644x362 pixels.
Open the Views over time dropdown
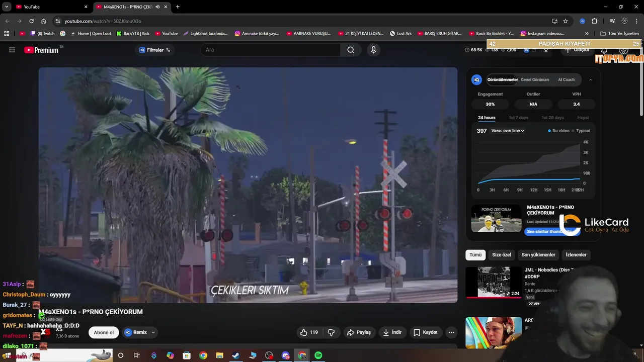(x=508, y=131)
